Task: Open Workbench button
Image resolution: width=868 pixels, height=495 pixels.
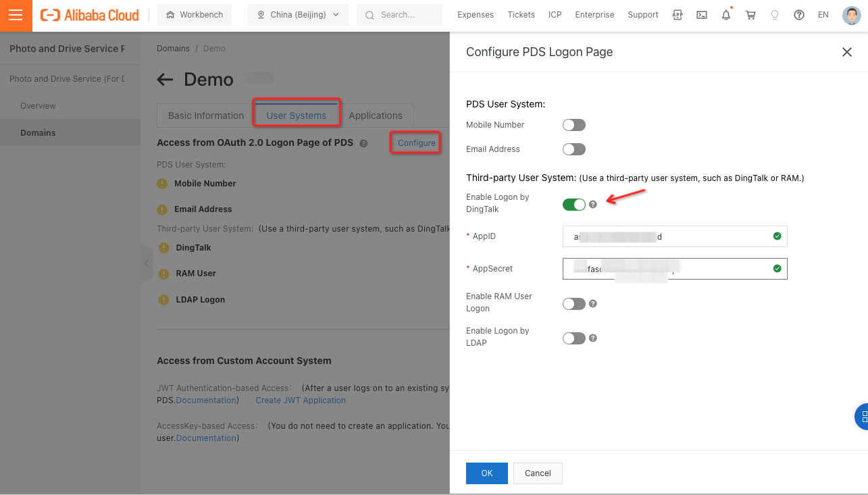Action: tap(195, 15)
